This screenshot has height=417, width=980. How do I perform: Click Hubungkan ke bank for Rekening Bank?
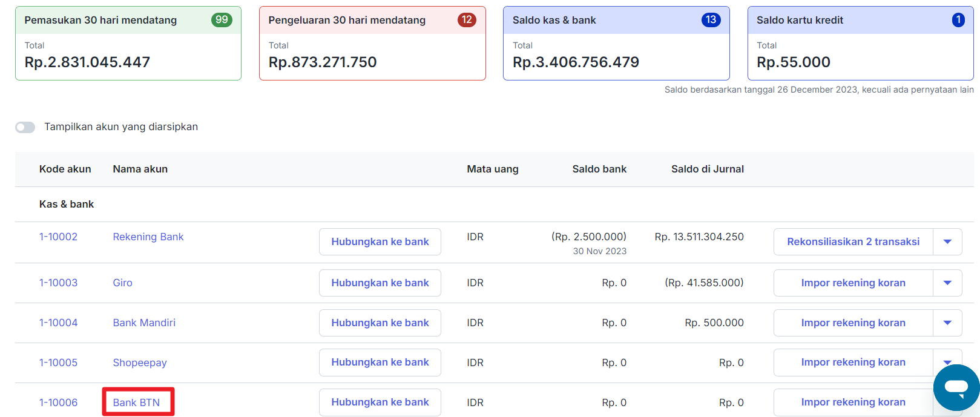coord(380,242)
